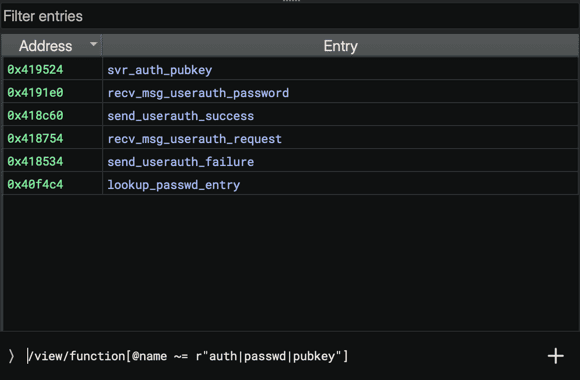The height and width of the screenshot is (380, 580).
Task: Select the send_userauth_success entry
Action: (181, 116)
